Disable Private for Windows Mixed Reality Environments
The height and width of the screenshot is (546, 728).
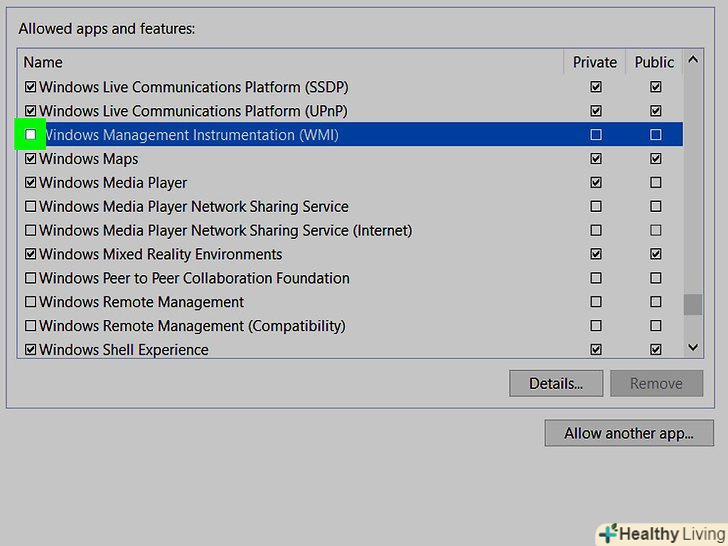tap(596, 254)
